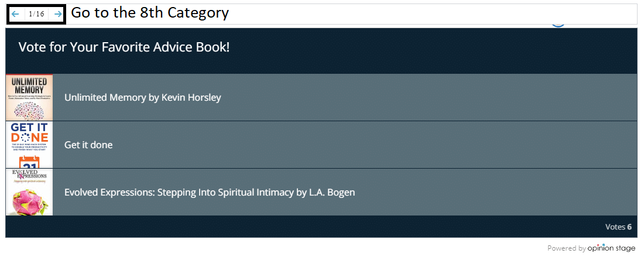Viewport: 644px width, 260px height.
Task: Go to the next category with right arrow
Action: (x=57, y=15)
